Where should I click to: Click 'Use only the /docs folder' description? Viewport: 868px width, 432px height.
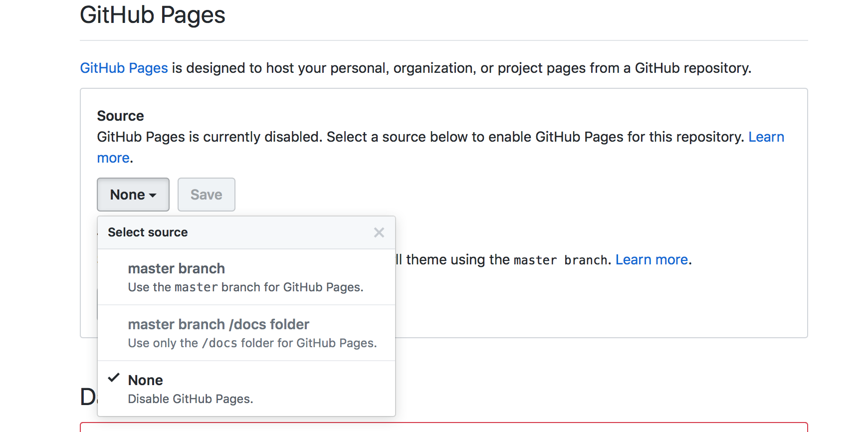252,343
